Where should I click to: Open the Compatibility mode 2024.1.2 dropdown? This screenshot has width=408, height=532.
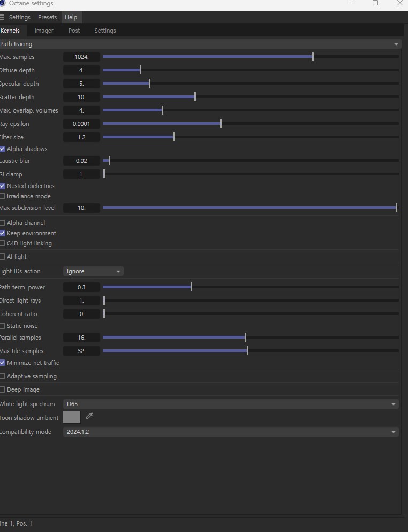tap(231, 432)
